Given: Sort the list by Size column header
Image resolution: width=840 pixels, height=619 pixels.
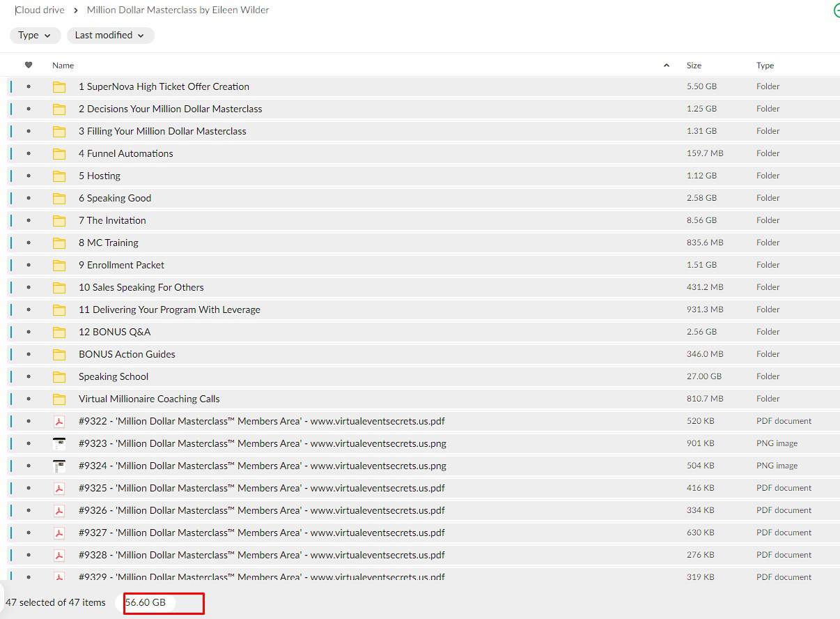Looking at the screenshot, I should coord(694,66).
